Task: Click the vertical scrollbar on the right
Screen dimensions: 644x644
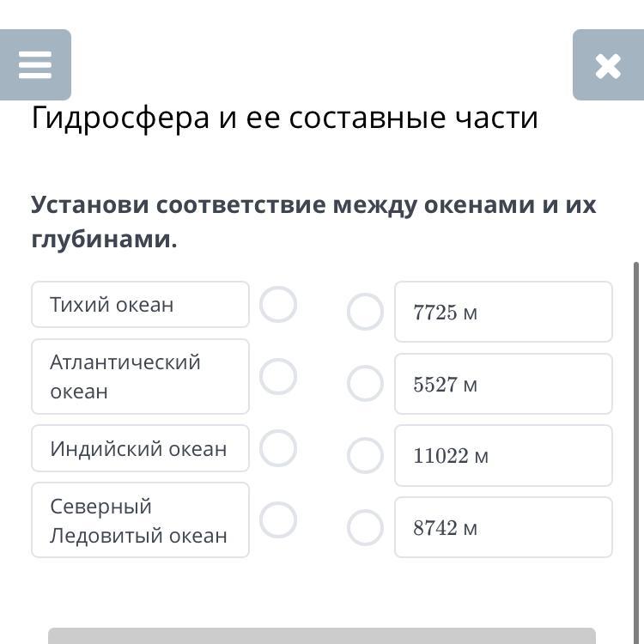Action: coord(636,429)
